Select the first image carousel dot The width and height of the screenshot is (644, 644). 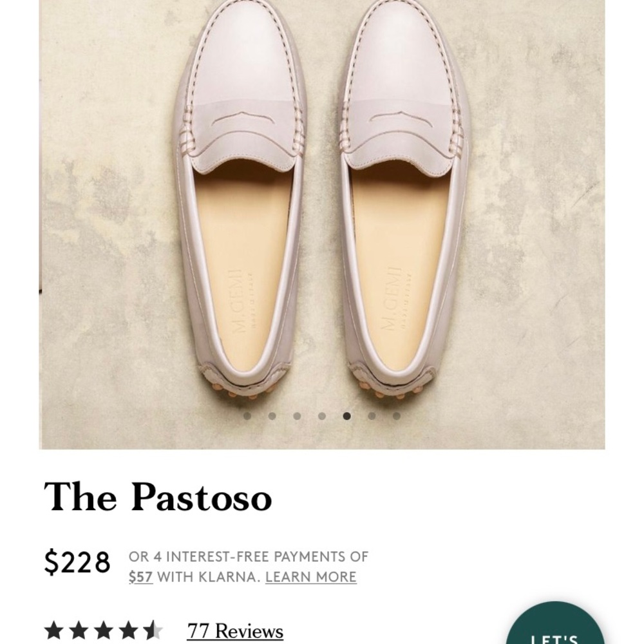point(247,416)
